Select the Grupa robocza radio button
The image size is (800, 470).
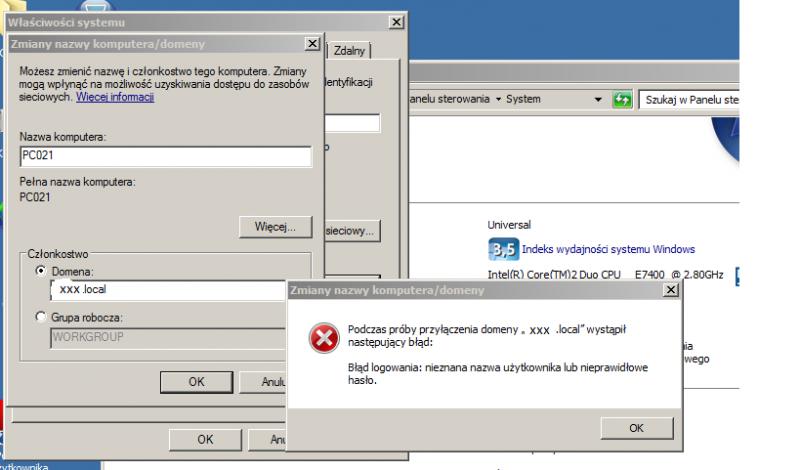pyautogui.click(x=40, y=318)
